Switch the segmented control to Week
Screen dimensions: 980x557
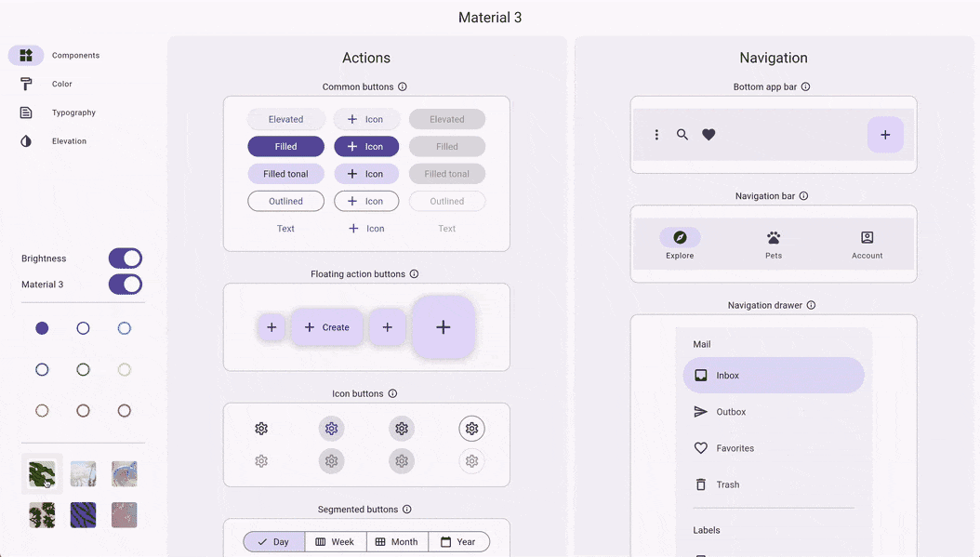pos(335,541)
